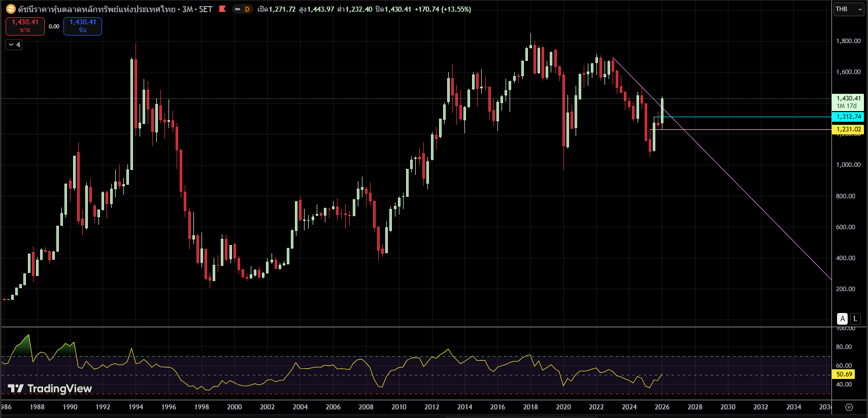Click the 2020 time axis label
Viewport: 868px width, 418px height.
[563, 407]
